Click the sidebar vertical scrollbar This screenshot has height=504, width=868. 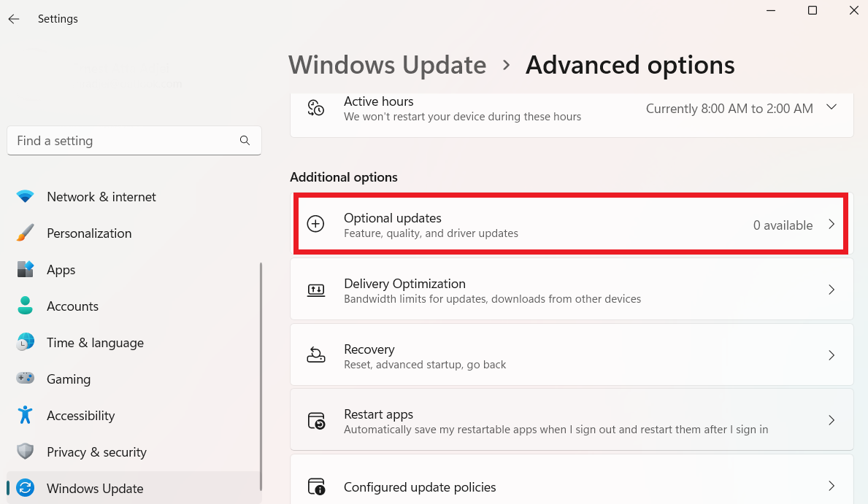click(x=261, y=365)
